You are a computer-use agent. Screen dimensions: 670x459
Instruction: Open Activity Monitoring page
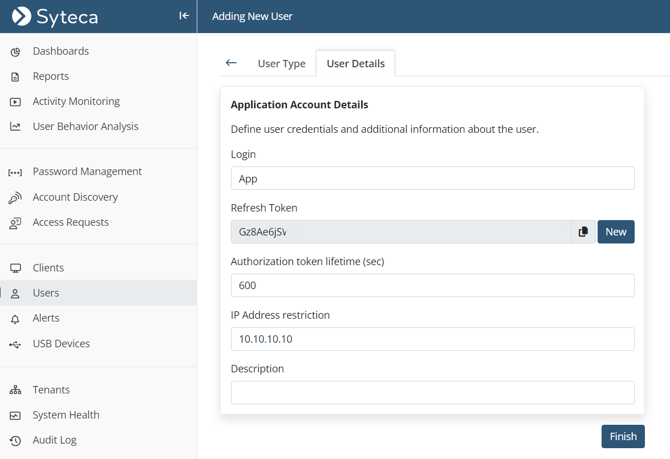[x=75, y=101]
